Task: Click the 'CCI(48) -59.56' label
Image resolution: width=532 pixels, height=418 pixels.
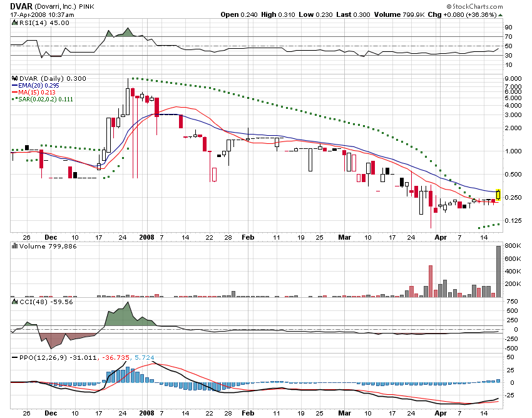Action: pos(46,302)
